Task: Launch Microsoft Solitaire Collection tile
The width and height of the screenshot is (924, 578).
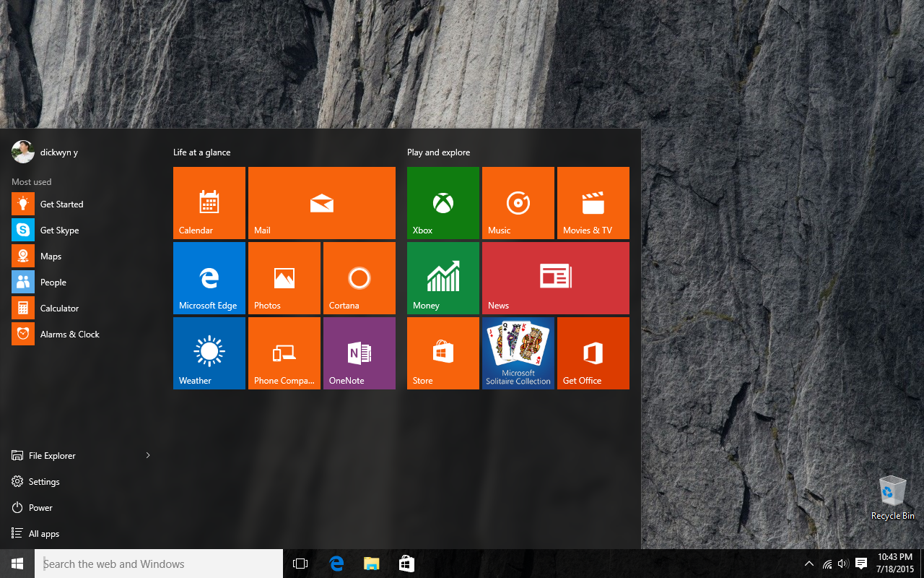Action: coord(518,353)
